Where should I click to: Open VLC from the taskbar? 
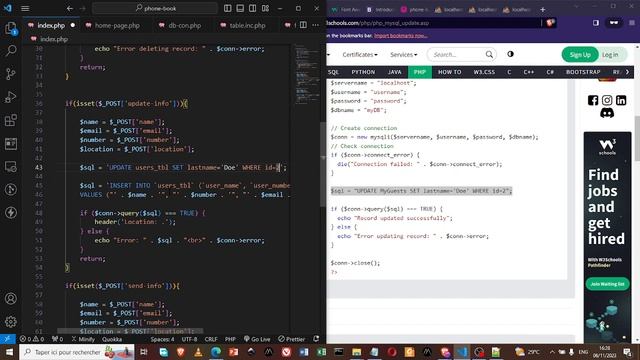coord(198,352)
